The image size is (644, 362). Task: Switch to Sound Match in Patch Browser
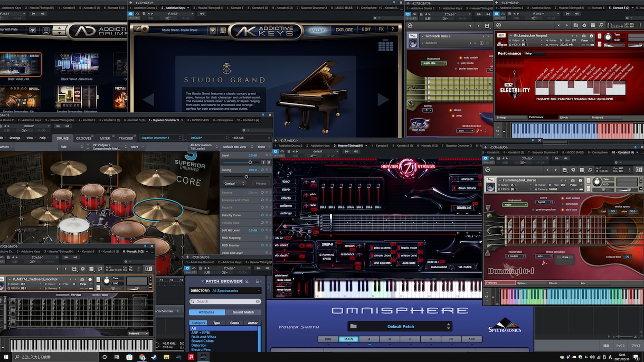click(x=243, y=312)
